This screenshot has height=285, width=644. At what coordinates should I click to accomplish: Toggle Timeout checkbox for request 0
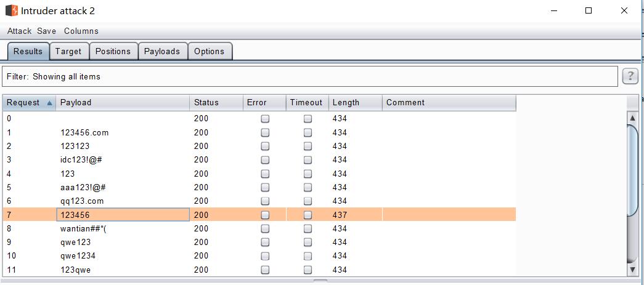[x=308, y=119]
